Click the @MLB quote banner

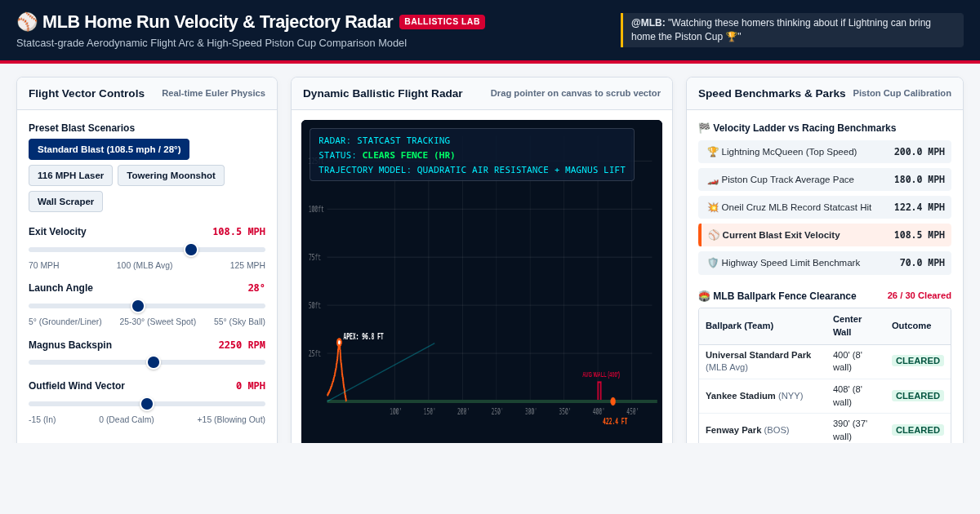[792, 30]
